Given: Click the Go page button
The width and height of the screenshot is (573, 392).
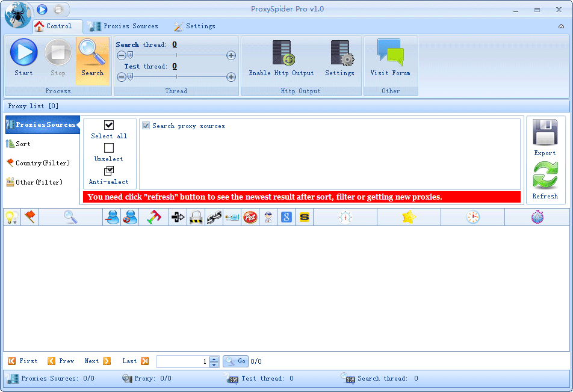Looking at the screenshot, I should click(236, 361).
